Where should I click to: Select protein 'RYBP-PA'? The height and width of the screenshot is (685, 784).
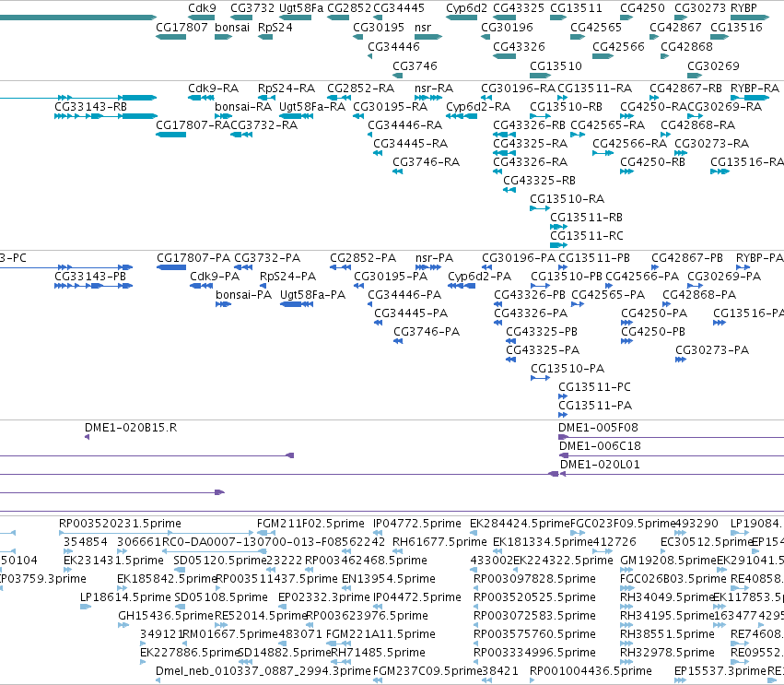pyautogui.click(x=759, y=258)
